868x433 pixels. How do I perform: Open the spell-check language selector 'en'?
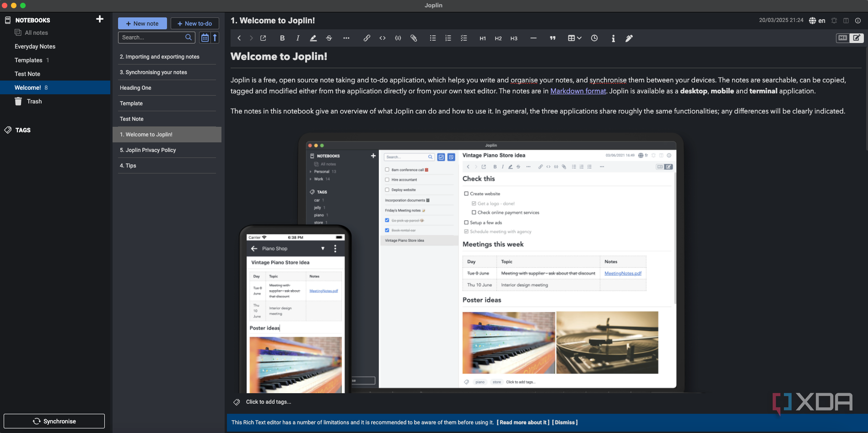(817, 21)
